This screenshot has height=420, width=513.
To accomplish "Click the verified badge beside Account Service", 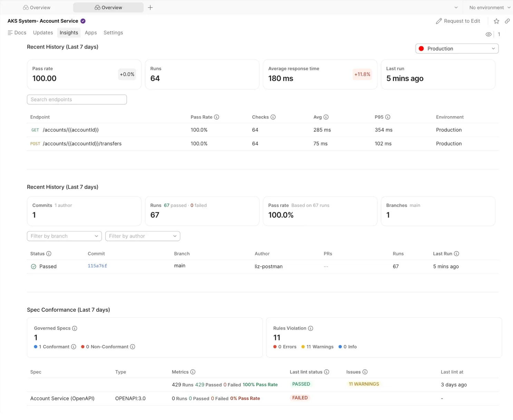I will [x=83, y=21].
